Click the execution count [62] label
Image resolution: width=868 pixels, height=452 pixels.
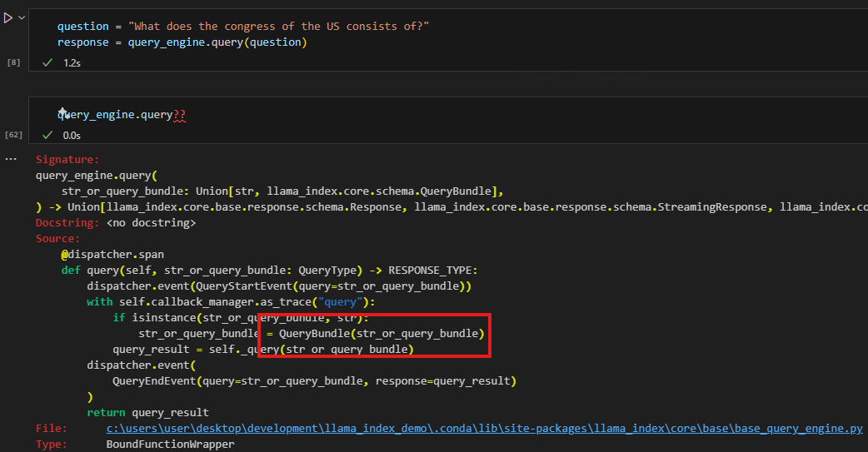pos(13,135)
